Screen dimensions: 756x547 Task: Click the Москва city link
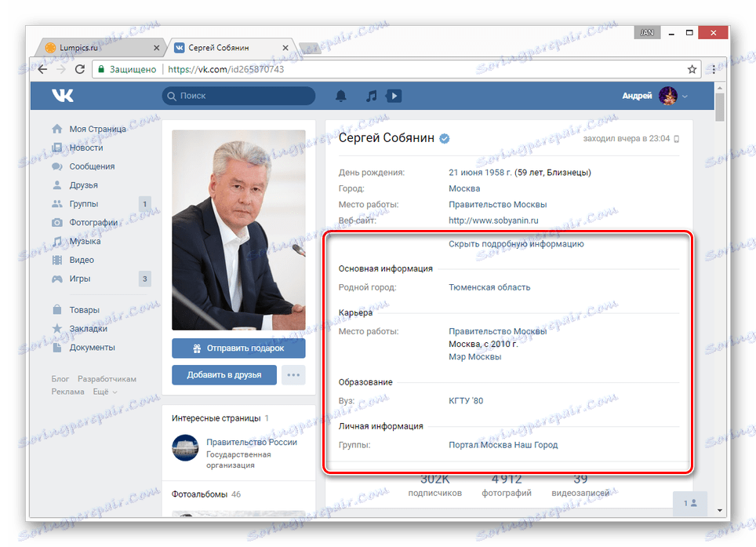464,188
